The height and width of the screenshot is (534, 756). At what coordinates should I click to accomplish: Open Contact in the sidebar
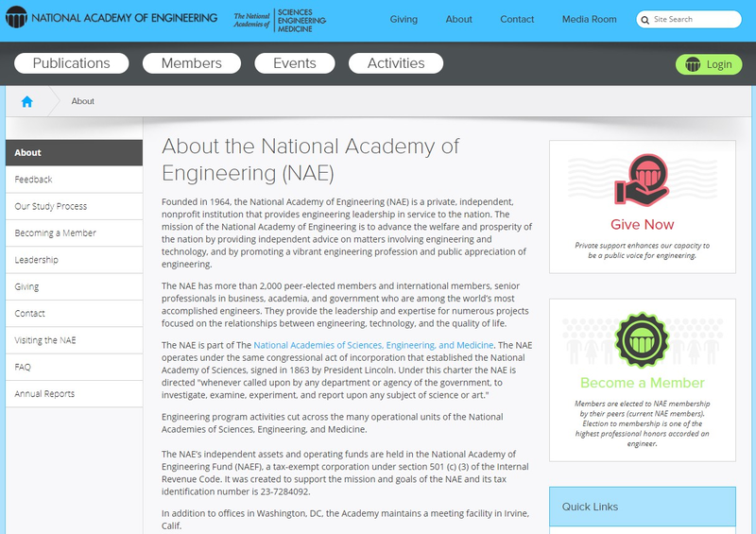75,314
